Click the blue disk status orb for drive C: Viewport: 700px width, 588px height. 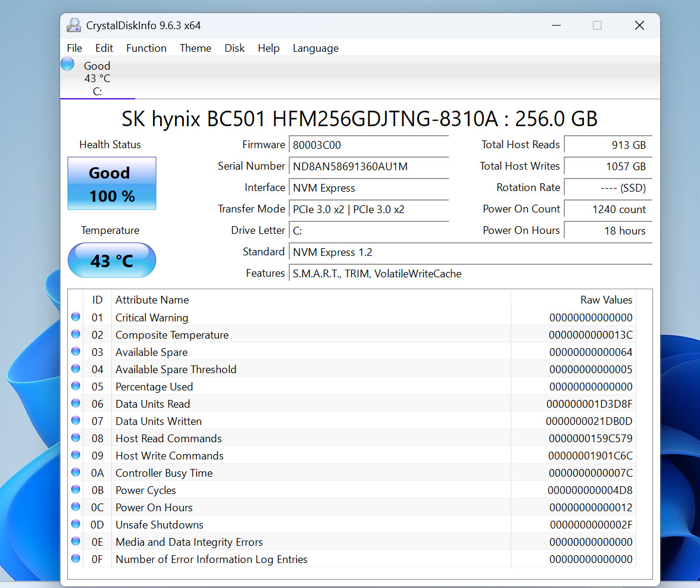point(68,64)
